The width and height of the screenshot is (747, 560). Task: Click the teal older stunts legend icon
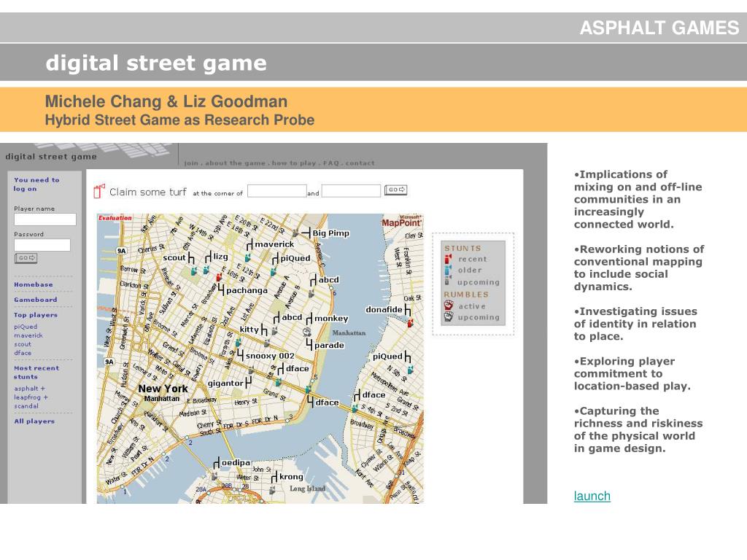[448, 270]
